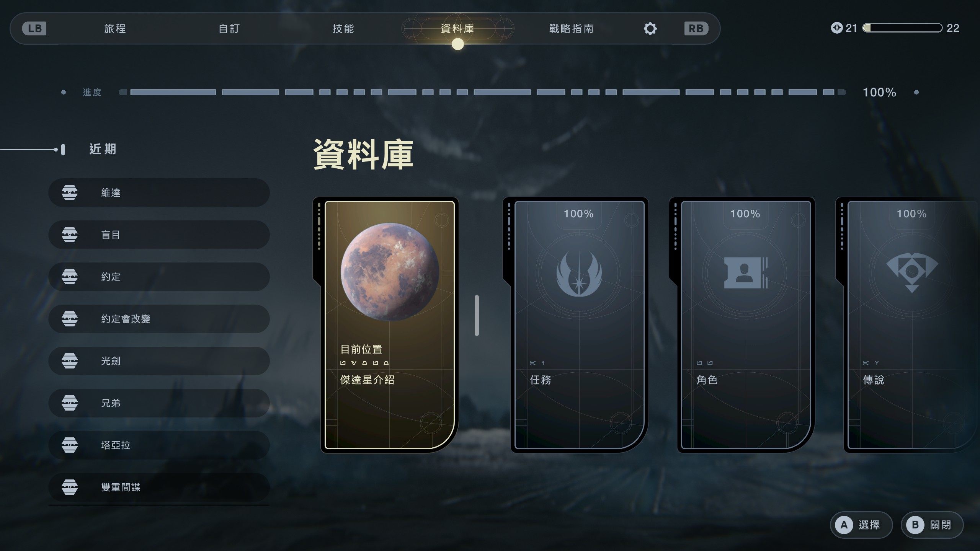This screenshot has width=980, height=551.
Task: Select the ID card icon on 角色 card
Action: (746, 273)
